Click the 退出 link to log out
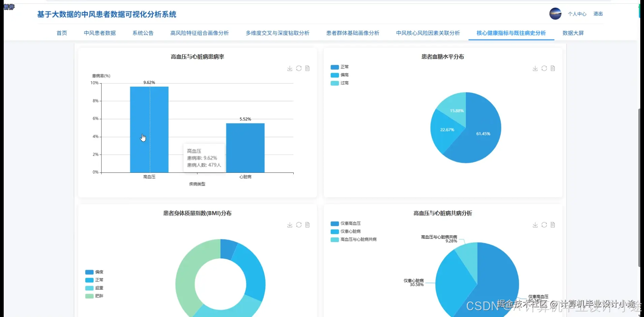 point(598,14)
